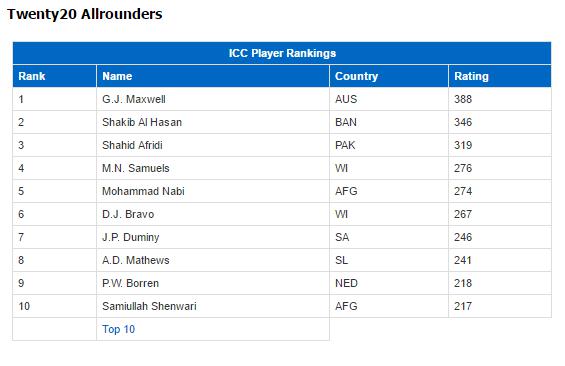Click M.N. Samuels in the table

[x=135, y=168]
